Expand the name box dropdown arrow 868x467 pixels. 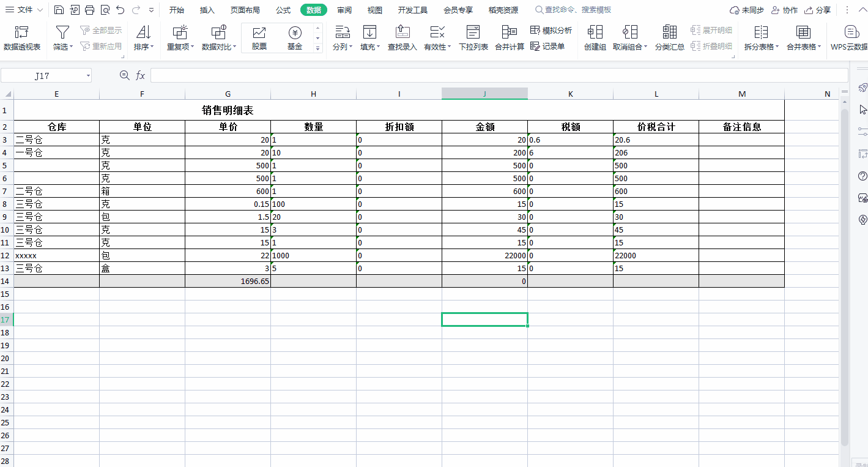88,76
